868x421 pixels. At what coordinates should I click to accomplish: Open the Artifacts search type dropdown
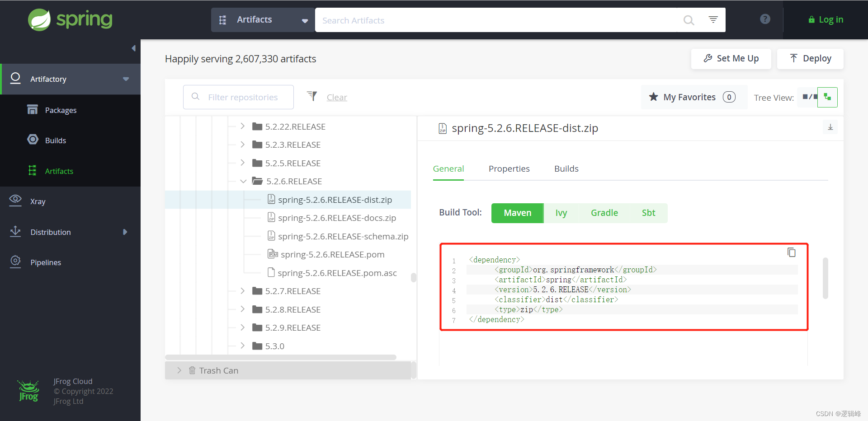(263, 20)
